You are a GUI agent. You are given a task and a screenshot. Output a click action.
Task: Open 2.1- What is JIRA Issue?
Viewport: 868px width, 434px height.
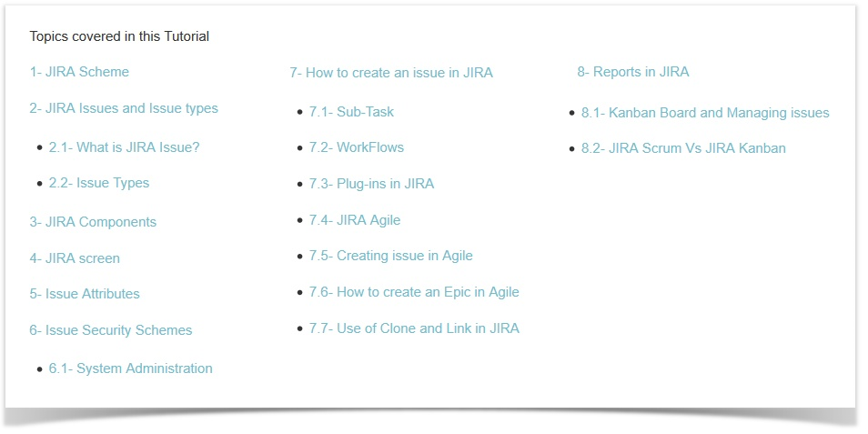coord(124,147)
